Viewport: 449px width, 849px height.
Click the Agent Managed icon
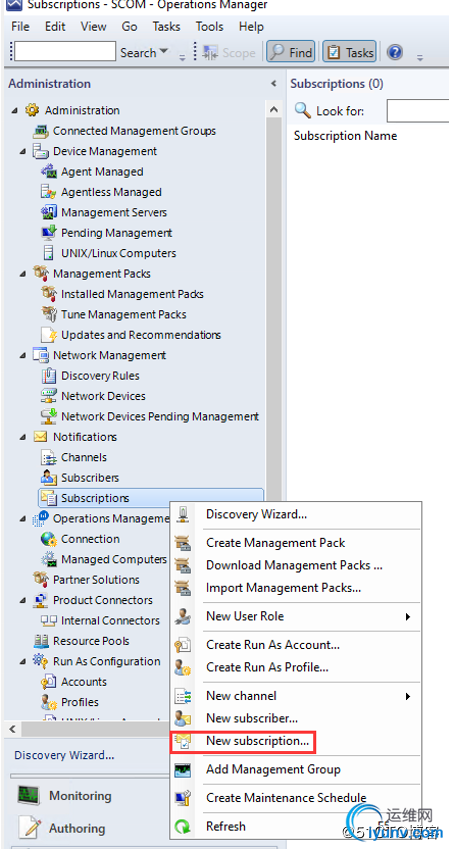(x=48, y=172)
